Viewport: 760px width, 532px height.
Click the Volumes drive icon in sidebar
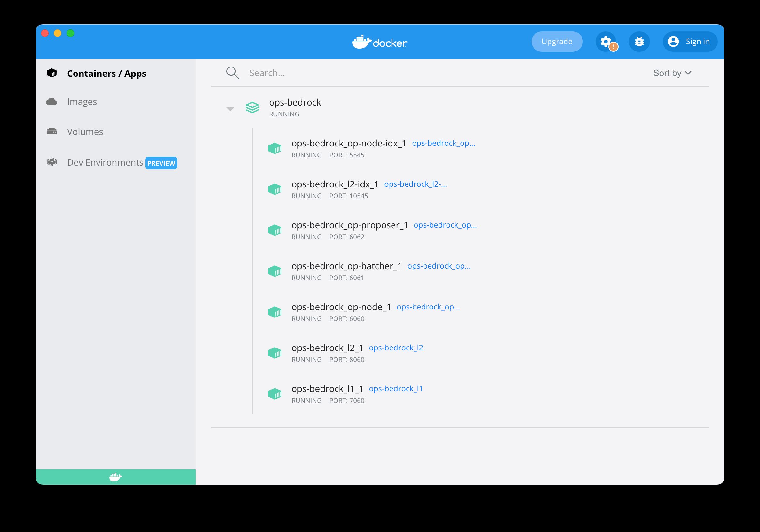51,131
